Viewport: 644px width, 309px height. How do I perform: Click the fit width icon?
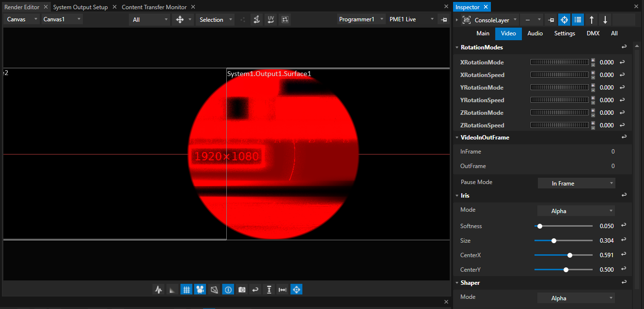click(x=283, y=290)
